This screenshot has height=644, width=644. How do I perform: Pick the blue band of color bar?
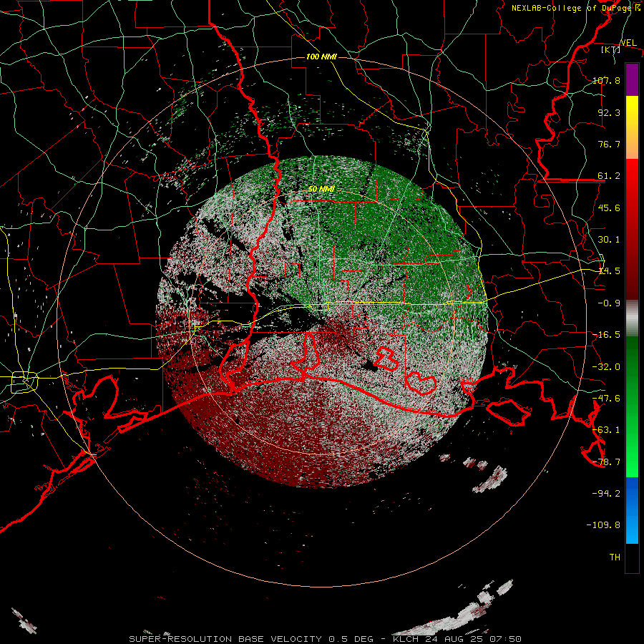coord(632,510)
